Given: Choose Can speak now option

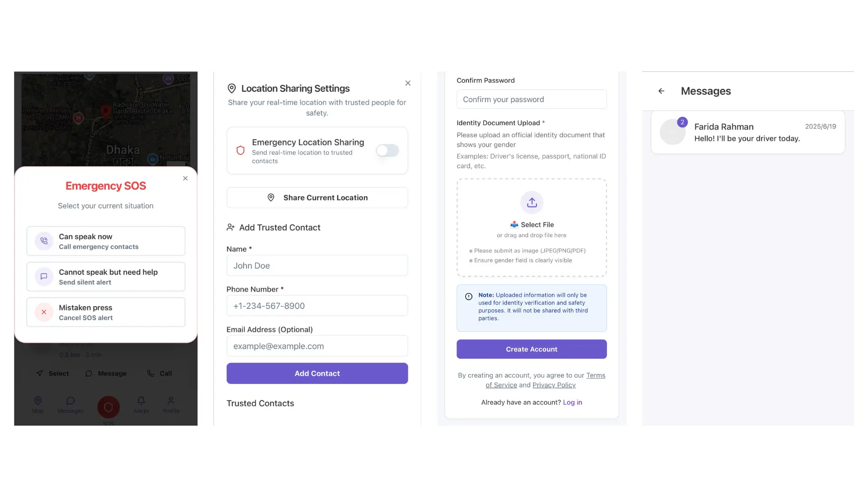Looking at the screenshot, I should [106, 241].
